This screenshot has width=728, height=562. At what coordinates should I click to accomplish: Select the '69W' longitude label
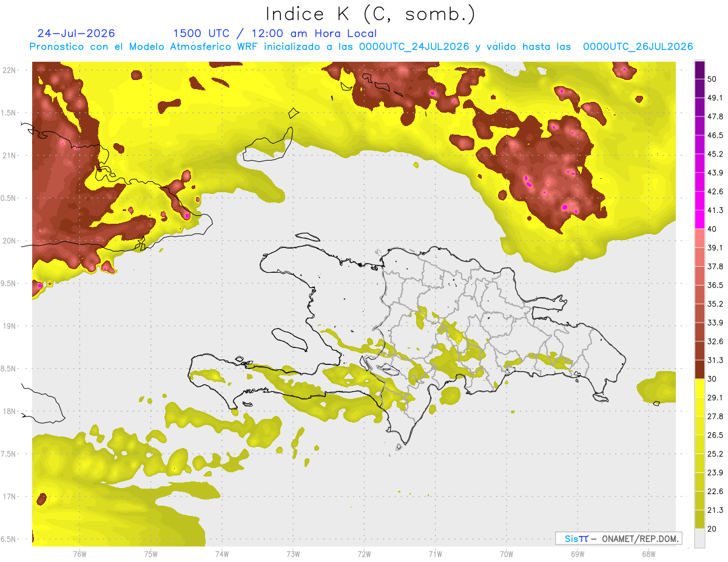click(x=578, y=554)
